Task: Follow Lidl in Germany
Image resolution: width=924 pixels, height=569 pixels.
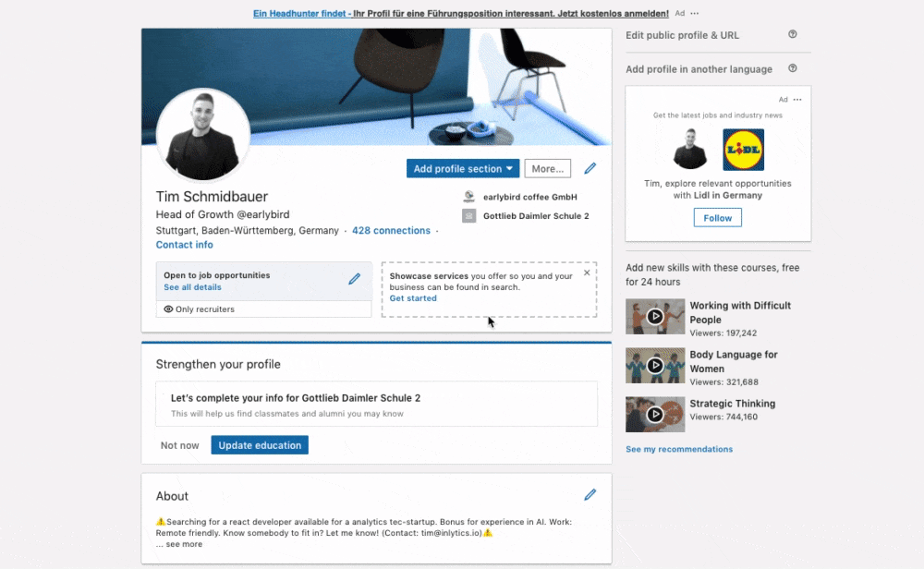Action: pyautogui.click(x=717, y=218)
